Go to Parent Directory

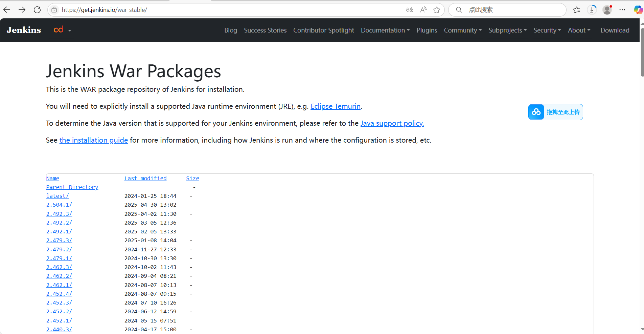(72, 187)
